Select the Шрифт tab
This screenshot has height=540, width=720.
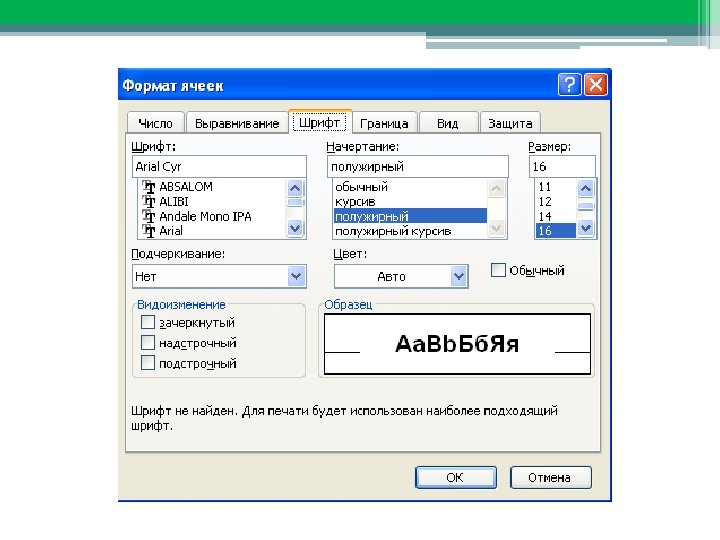point(320,122)
